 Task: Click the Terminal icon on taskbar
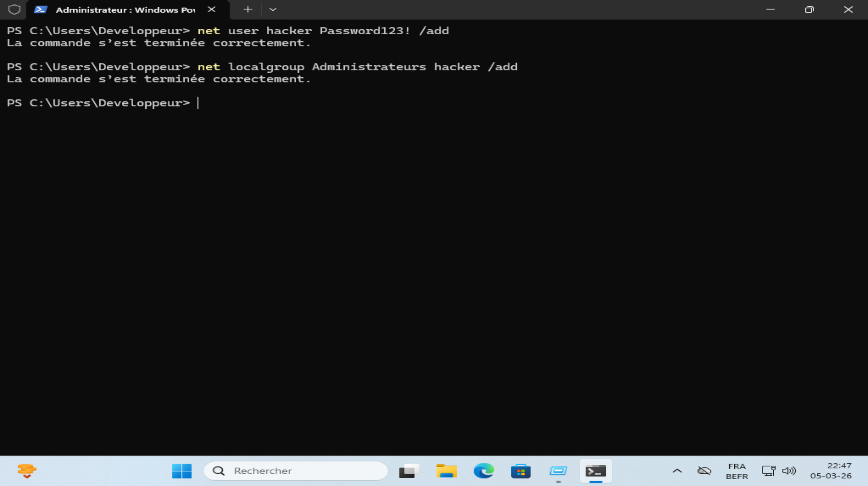tap(596, 471)
